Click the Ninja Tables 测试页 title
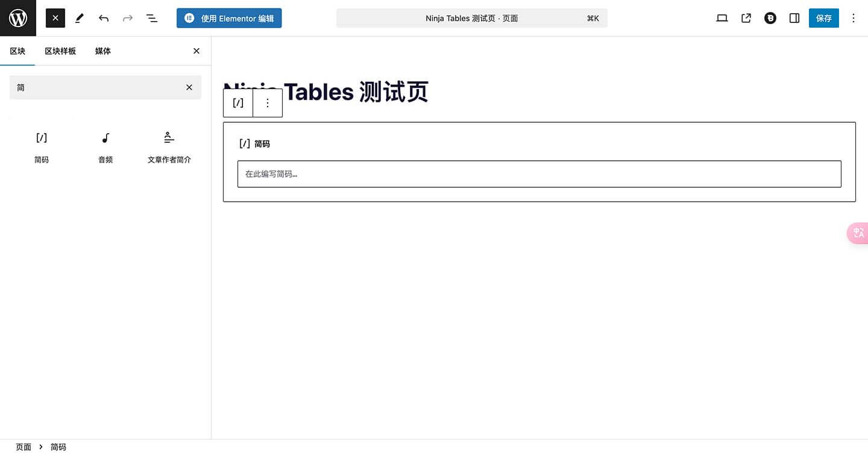This screenshot has height=454, width=868. tap(325, 92)
